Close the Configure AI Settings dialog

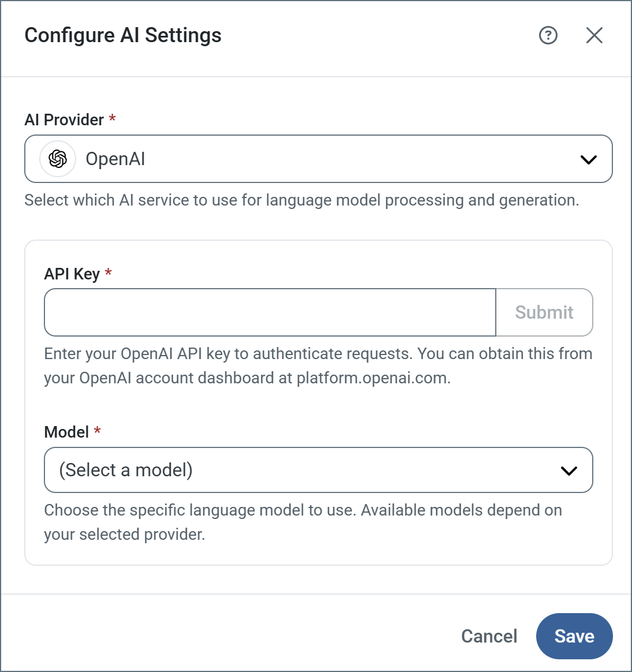594,36
